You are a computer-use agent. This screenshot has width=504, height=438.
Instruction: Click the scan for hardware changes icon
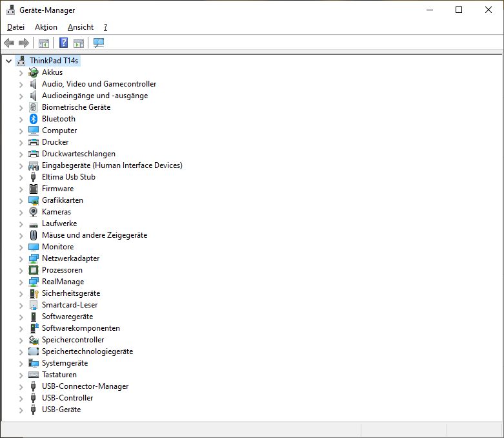pyautogui.click(x=99, y=43)
